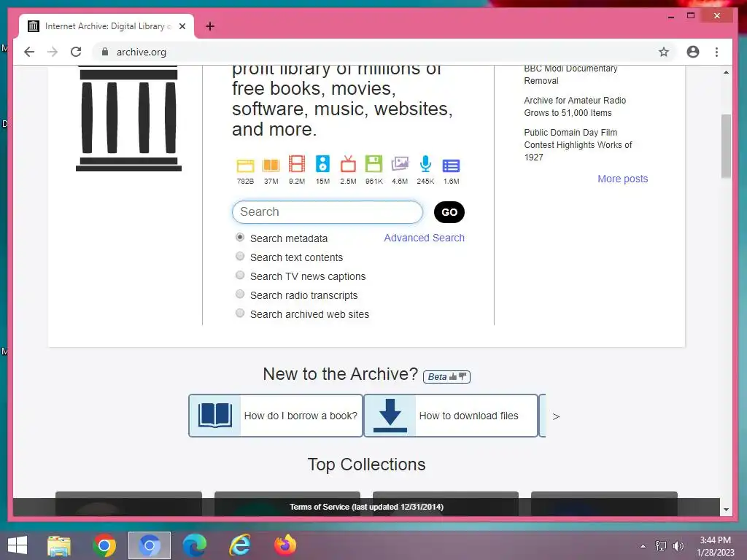This screenshot has width=747, height=560.
Task: Open the TV icon labeled 2.5M
Action: pyautogui.click(x=348, y=164)
